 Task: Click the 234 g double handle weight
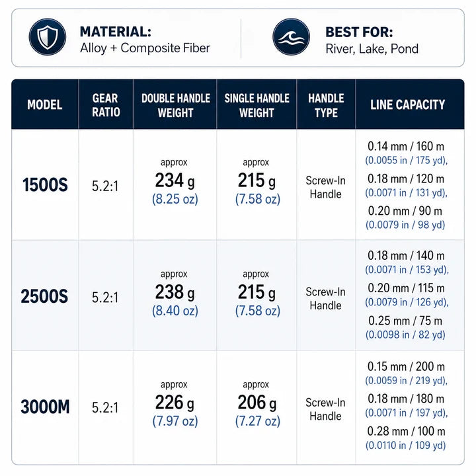pyautogui.click(x=175, y=180)
